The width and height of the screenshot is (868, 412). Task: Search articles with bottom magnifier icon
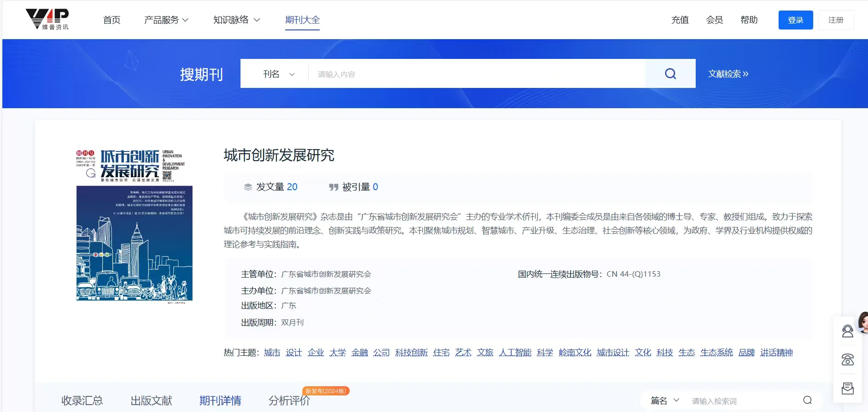[808, 400]
